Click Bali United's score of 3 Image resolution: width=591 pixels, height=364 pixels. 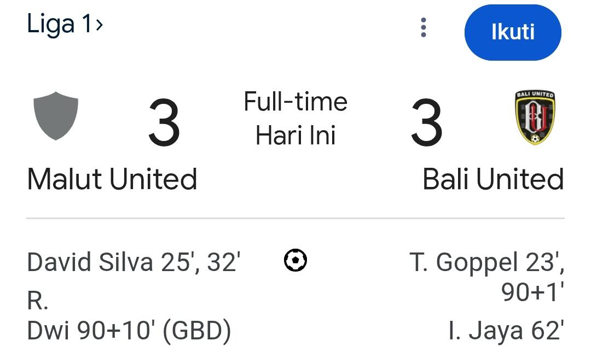[426, 125]
